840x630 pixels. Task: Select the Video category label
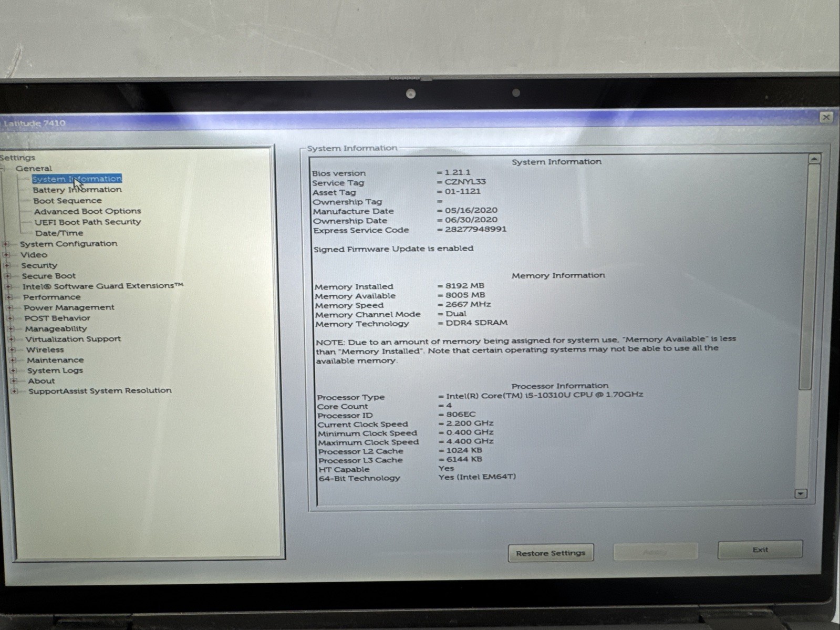coord(34,255)
